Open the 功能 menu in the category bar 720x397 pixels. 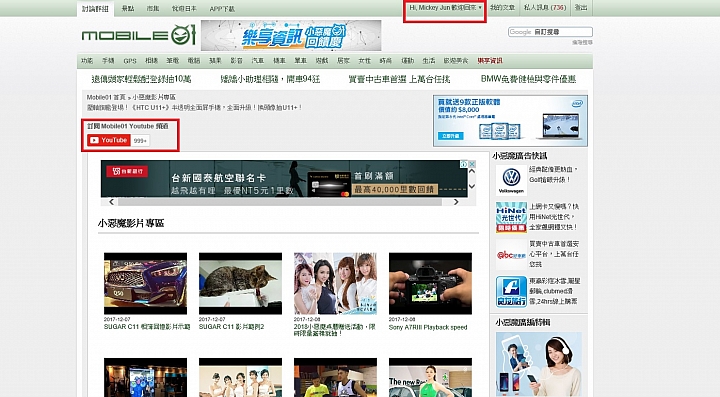[87, 61]
